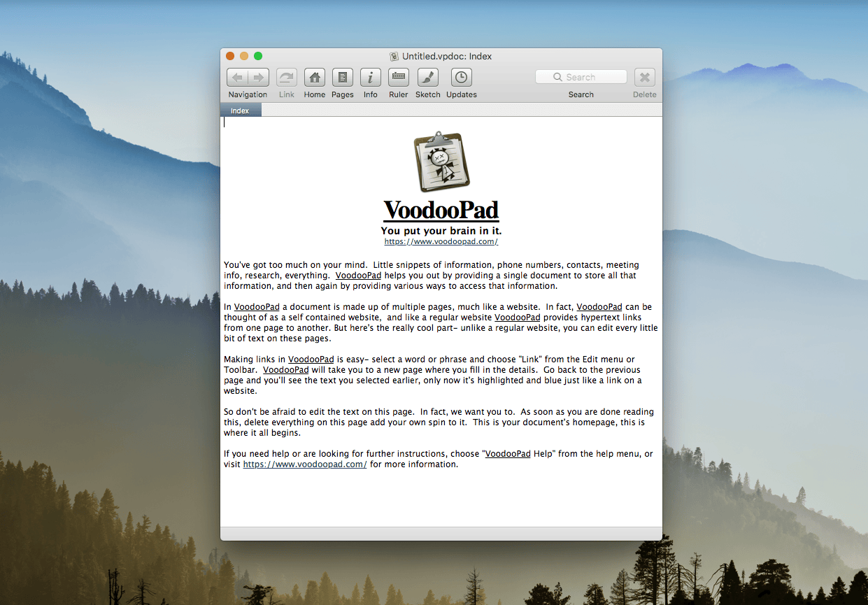The image size is (868, 605).
Task: Click the "Sketch" toolbar label
Action: pos(428,94)
